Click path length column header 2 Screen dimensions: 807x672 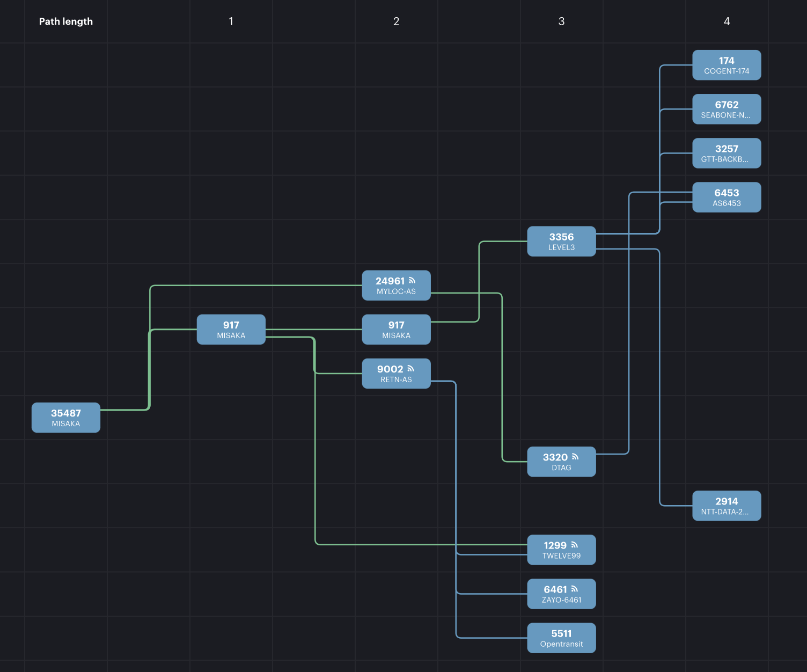tap(396, 21)
